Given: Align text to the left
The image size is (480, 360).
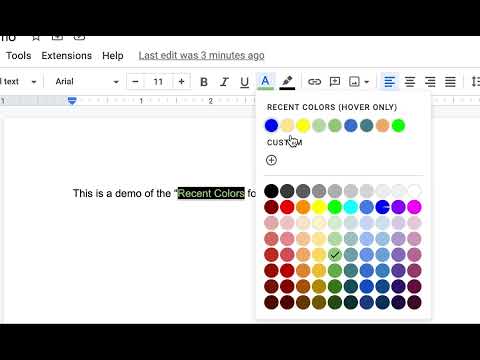Looking at the screenshot, I should coord(389,82).
